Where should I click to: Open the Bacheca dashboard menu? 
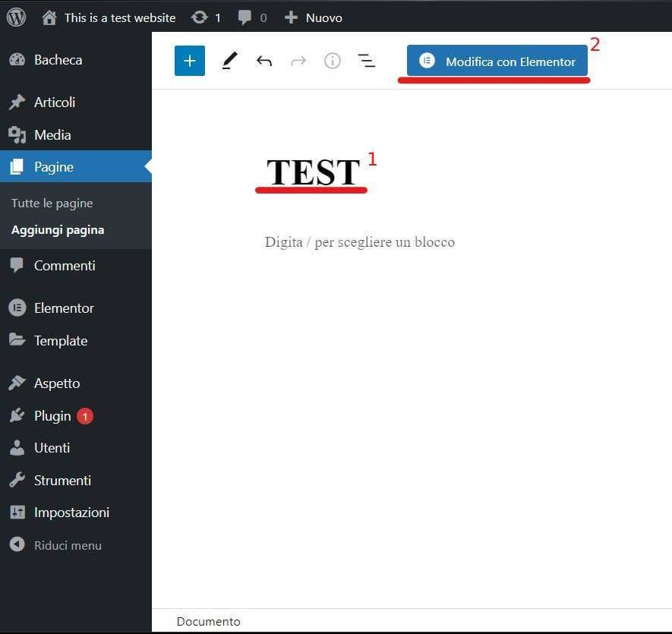point(58,60)
